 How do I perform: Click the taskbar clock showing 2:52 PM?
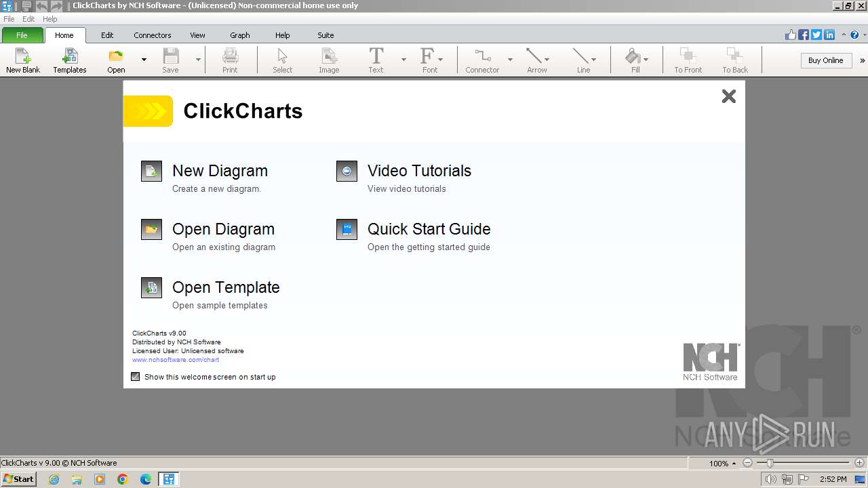[x=833, y=479]
